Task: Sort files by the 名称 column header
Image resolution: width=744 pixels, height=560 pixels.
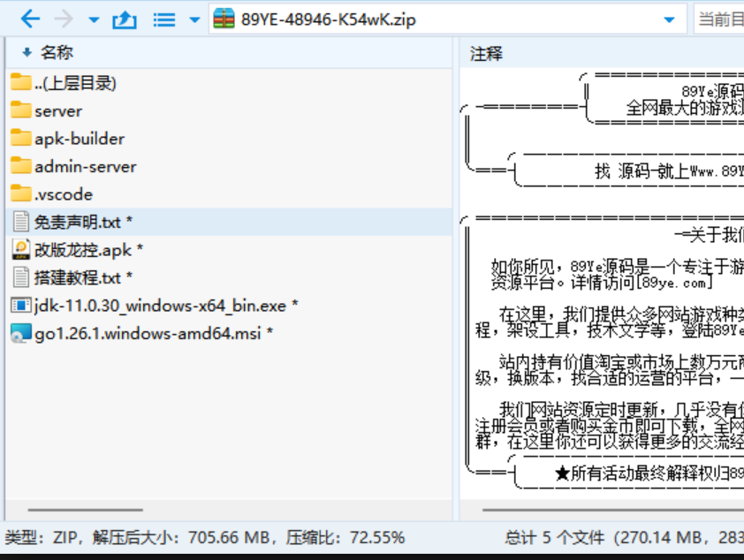Action: (57, 53)
